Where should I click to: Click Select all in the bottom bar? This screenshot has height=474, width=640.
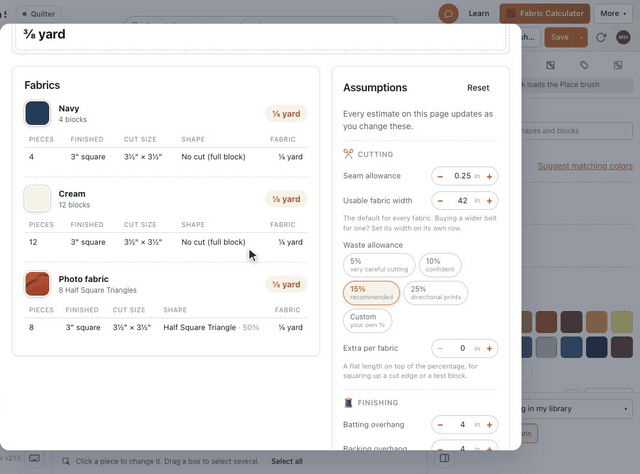(287, 461)
